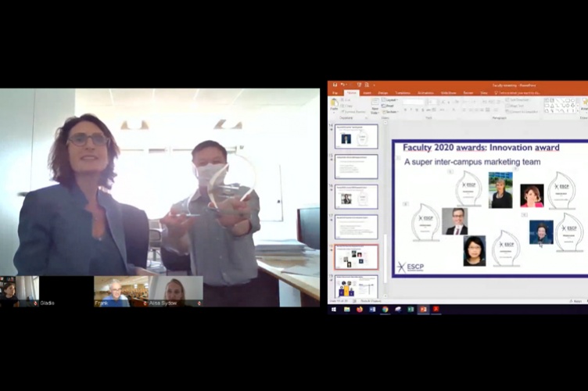Click the Save icon in PowerPoint title bar
The height and width of the screenshot is (391, 588).
[x=335, y=84]
